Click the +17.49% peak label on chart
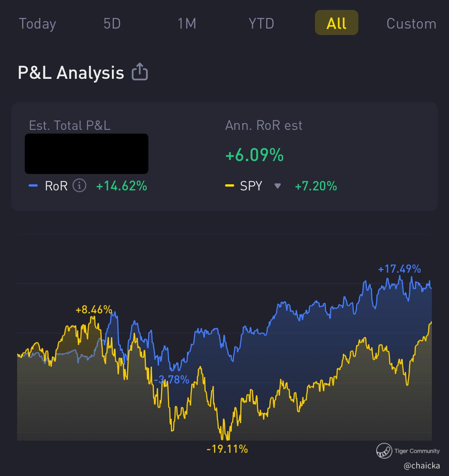The width and height of the screenshot is (449, 476). coord(399,269)
